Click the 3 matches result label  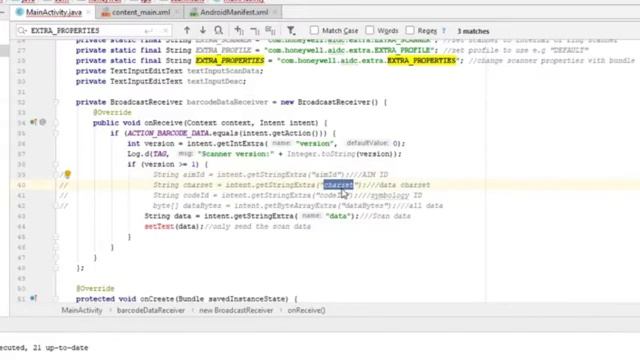(x=473, y=31)
